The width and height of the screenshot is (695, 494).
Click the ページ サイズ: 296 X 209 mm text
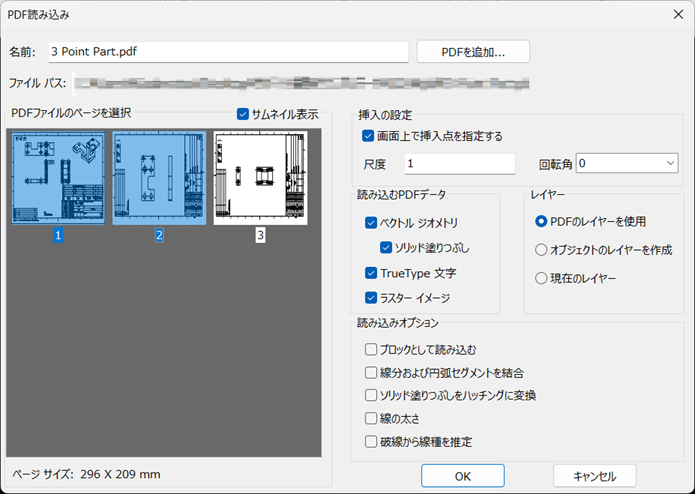pyautogui.click(x=86, y=475)
